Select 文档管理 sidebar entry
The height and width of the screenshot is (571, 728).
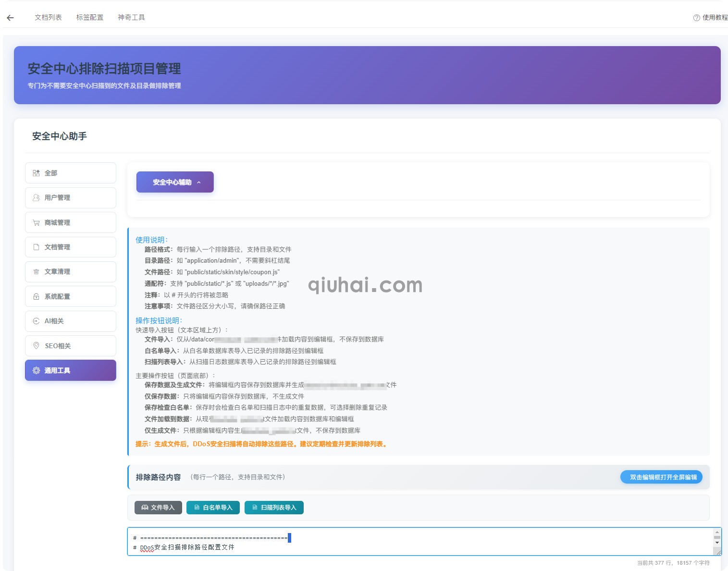tap(71, 247)
